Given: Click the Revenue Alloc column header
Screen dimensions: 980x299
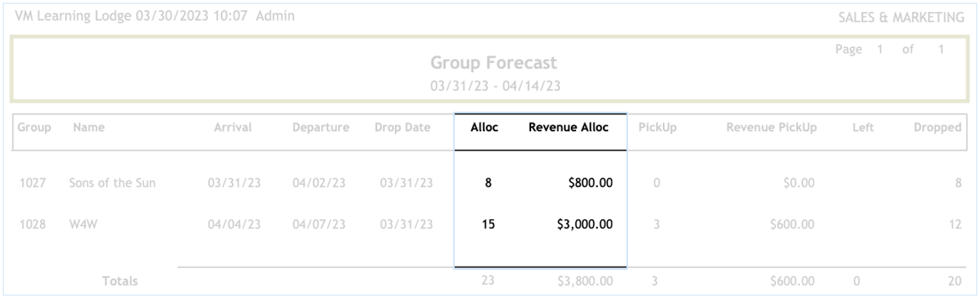Looking at the screenshot, I should 568,127.
